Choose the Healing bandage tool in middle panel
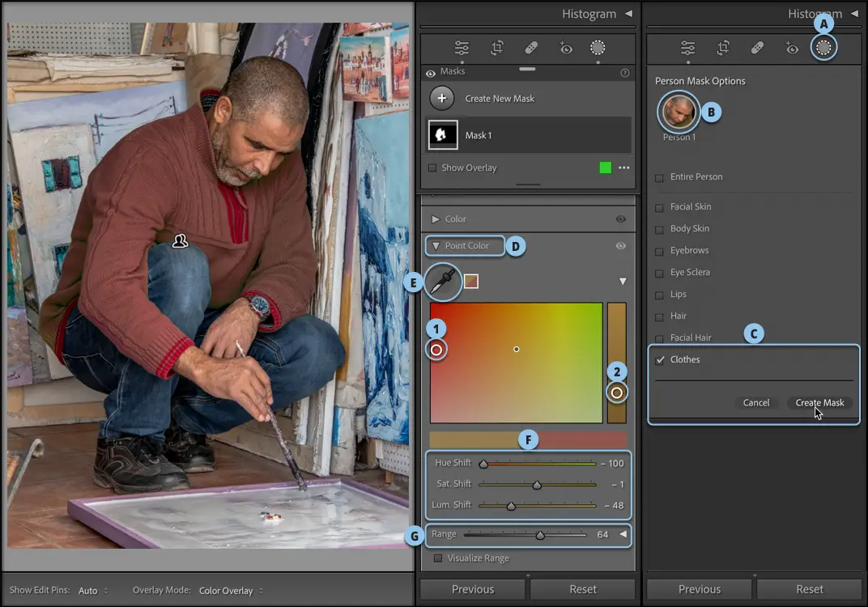Viewport: 868px width, 607px height. (531, 48)
